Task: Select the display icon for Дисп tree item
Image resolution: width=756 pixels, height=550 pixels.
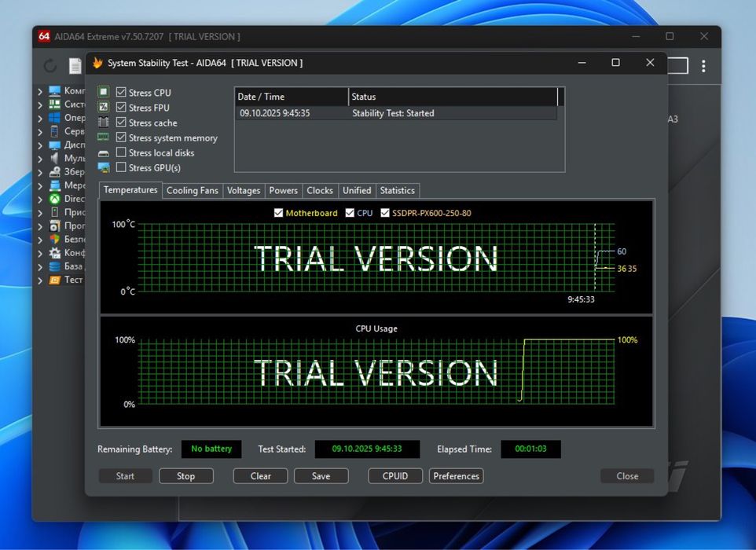Action: tap(55, 145)
